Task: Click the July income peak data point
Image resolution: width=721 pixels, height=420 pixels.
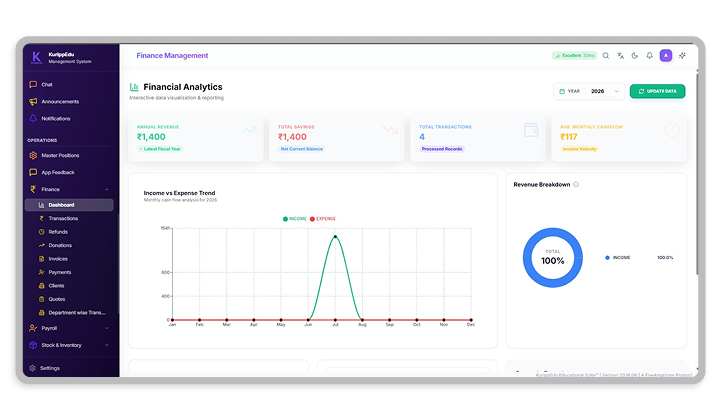Action: (335, 237)
